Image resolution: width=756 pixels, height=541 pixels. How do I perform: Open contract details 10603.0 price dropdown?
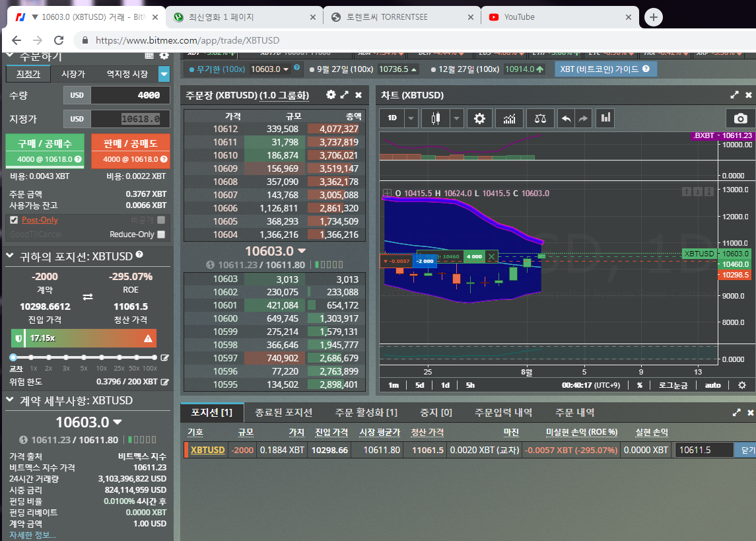tap(117, 422)
